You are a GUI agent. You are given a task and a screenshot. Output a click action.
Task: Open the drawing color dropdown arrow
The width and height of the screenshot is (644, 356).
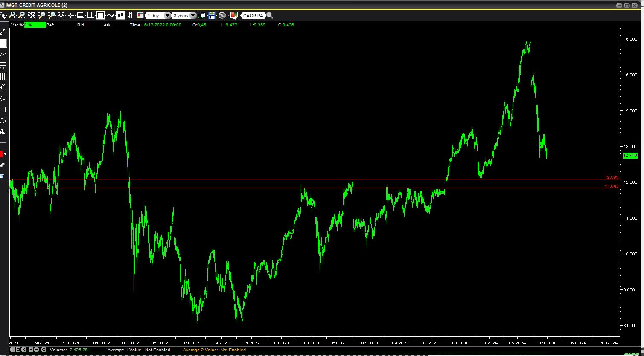6,154
